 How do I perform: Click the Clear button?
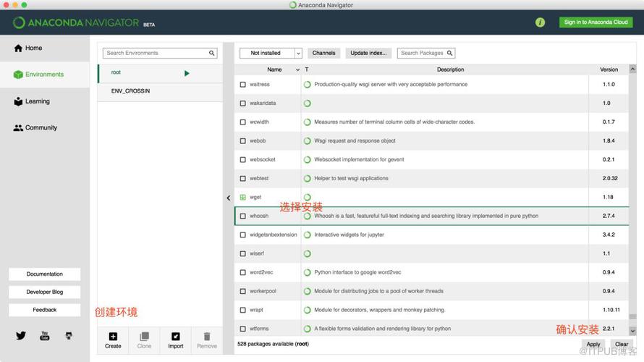click(x=622, y=345)
